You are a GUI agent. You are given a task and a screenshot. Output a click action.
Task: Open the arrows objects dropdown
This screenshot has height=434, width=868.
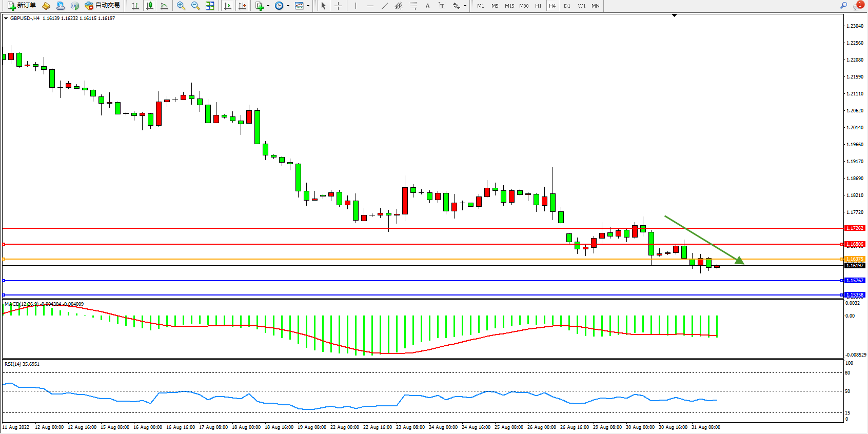tap(465, 6)
